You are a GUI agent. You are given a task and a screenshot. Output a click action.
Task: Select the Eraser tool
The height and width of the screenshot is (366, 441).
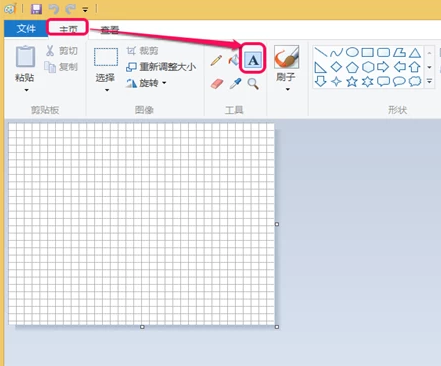(x=217, y=83)
